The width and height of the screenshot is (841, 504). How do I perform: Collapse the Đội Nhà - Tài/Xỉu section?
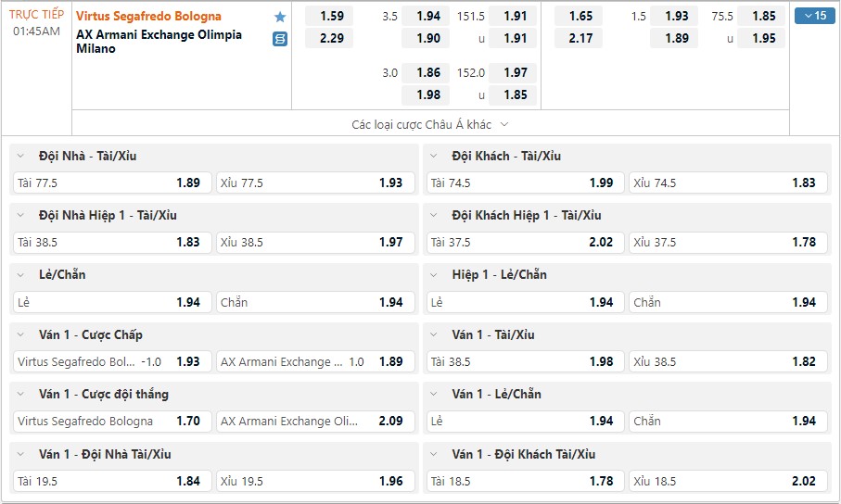pos(20,156)
